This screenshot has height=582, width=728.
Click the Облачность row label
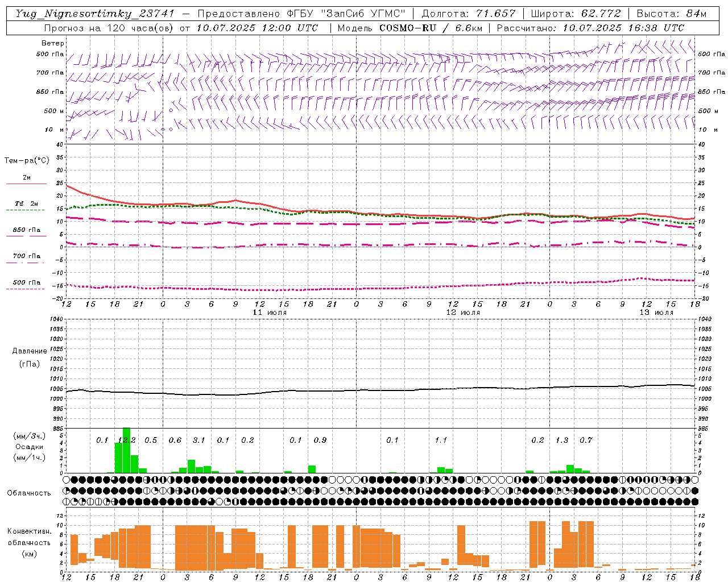[x=29, y=493]
